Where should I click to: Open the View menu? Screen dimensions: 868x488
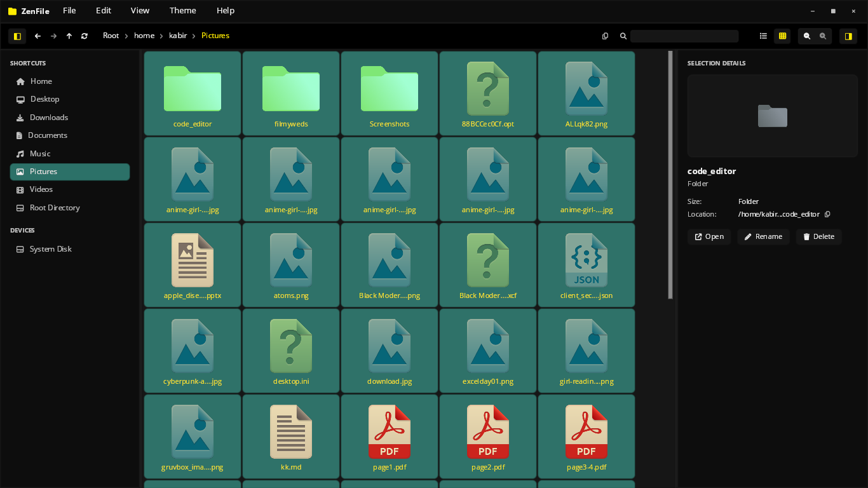tap(140, 10)
